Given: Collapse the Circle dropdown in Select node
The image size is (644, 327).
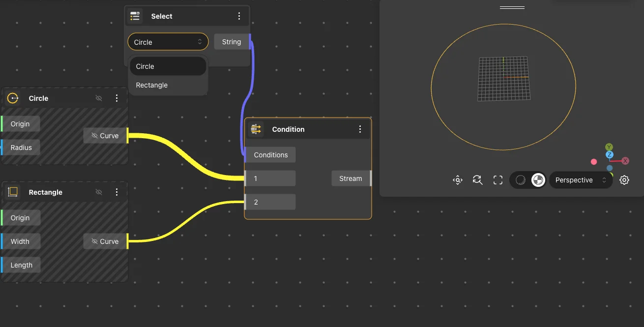Looking at the screenshot, I should click(168, 42).
